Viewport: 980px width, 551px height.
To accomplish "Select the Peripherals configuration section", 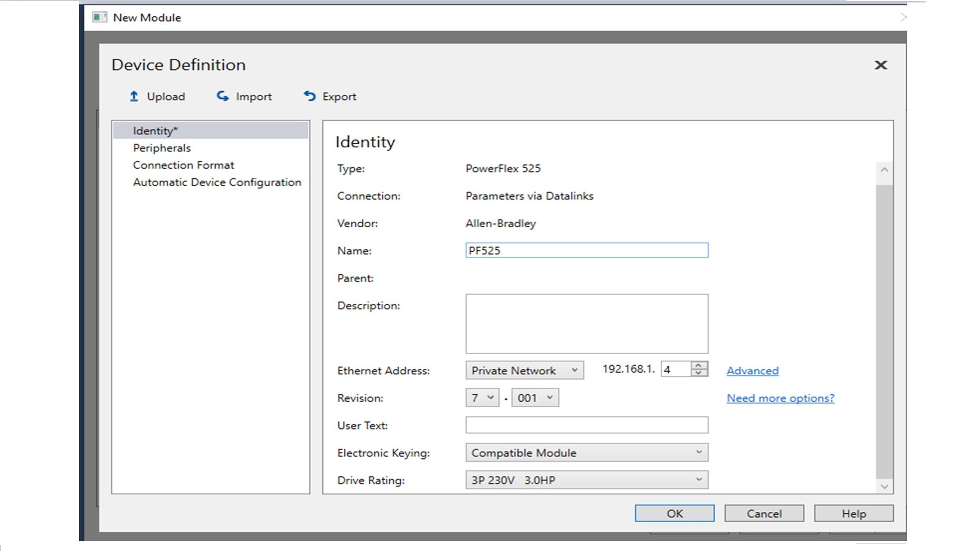I will point(161,147).
